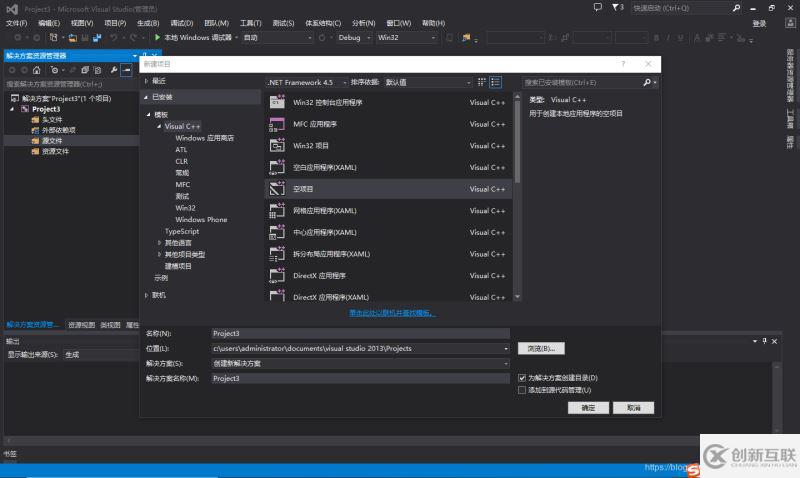
Task: Select TypeScript in the template tree
Action: pyautogui.click(x=182, y=232)
